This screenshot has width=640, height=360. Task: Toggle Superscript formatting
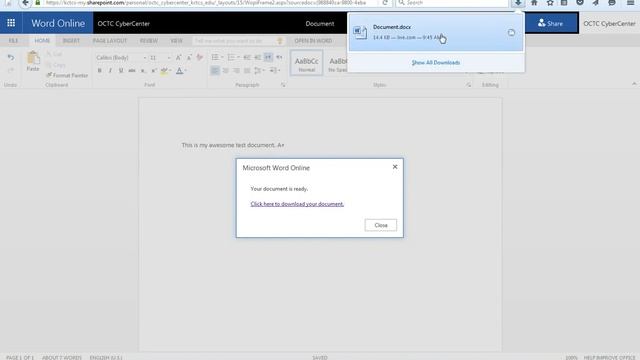153,71
